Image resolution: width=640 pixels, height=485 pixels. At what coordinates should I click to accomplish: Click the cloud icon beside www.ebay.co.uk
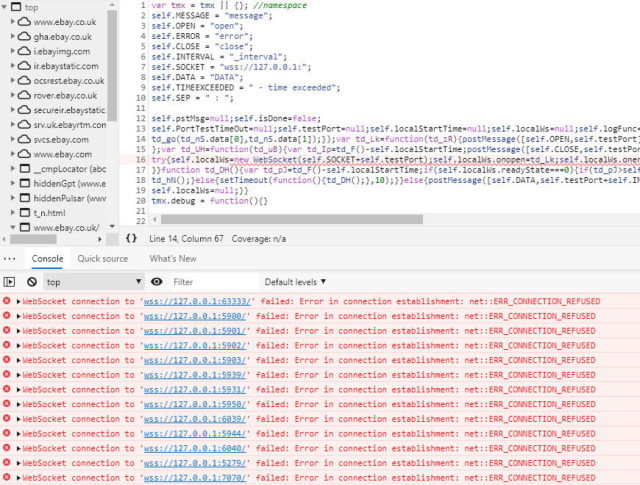point(24,22)
